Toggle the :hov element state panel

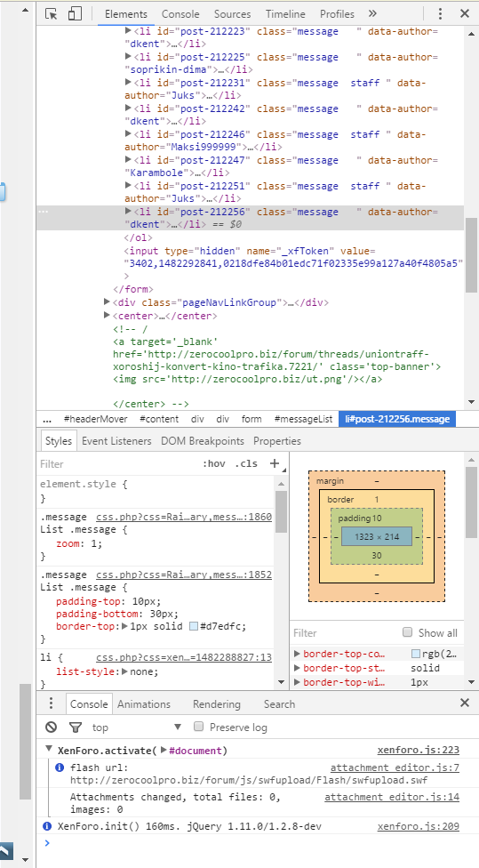coord(214,463)
